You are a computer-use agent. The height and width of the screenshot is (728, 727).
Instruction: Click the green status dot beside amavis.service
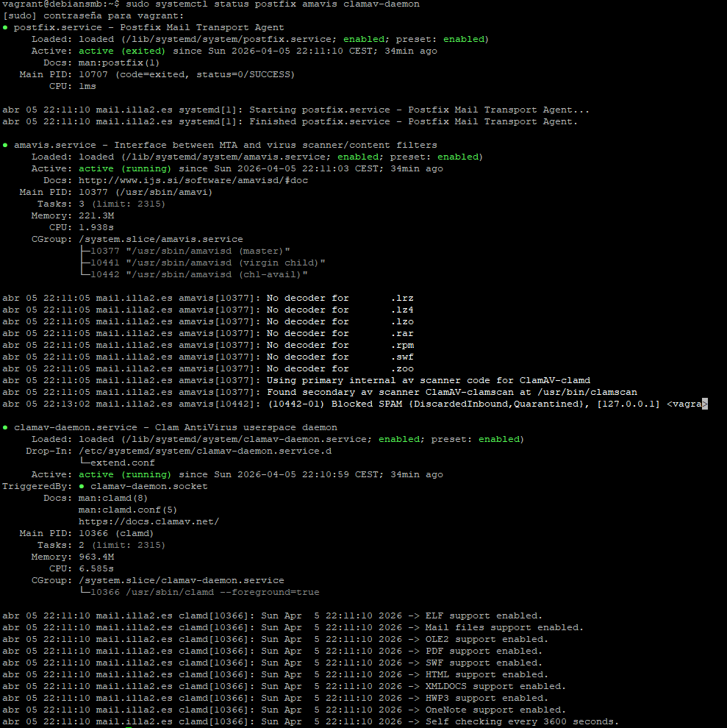point(5,146)
